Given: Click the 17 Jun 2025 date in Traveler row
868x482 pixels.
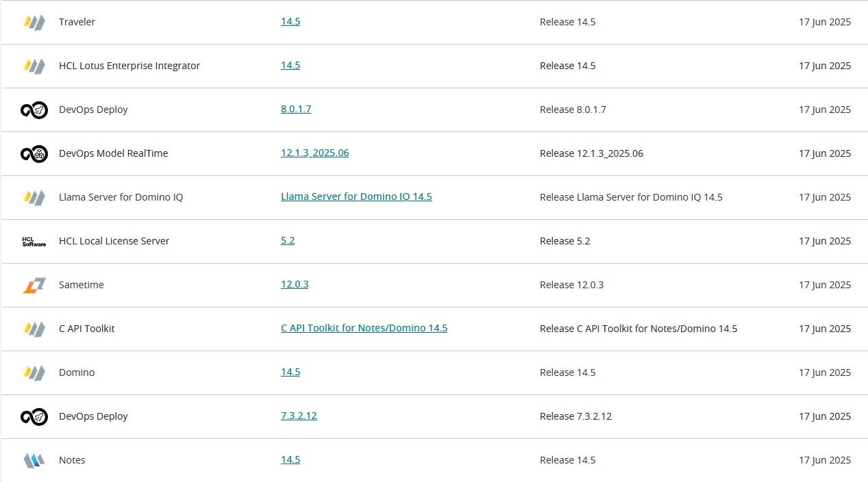Looking at the screenshot, I should point(825,22).
